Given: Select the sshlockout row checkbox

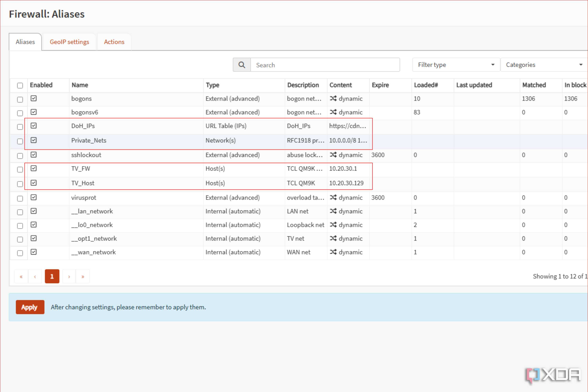Looking at the screenshot, I should tap(20, 156).
